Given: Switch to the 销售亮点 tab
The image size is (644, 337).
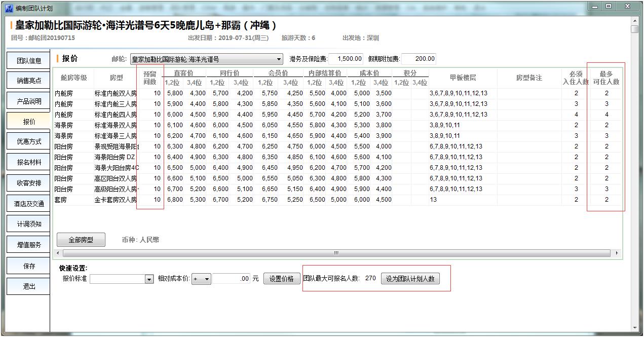Looking at the screenshot, I should (x=29, y=81).
